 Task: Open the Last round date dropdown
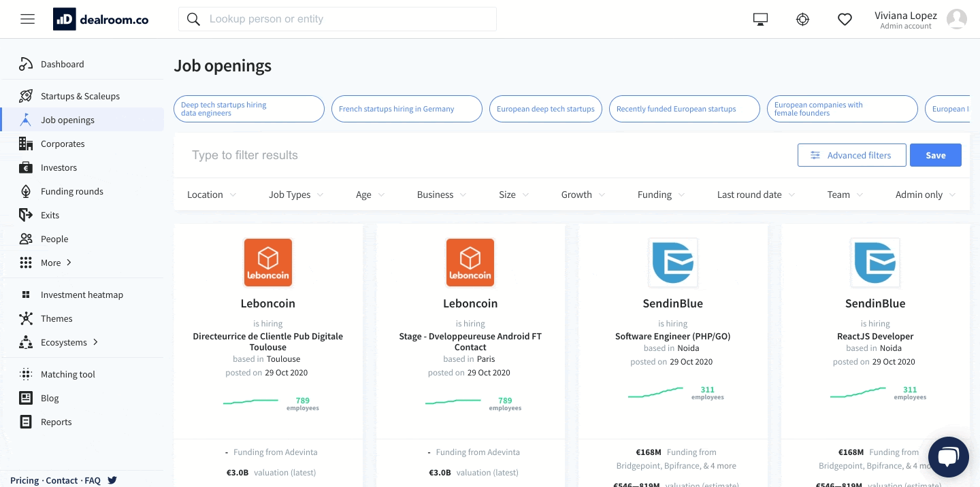click(x=756, y=195)
